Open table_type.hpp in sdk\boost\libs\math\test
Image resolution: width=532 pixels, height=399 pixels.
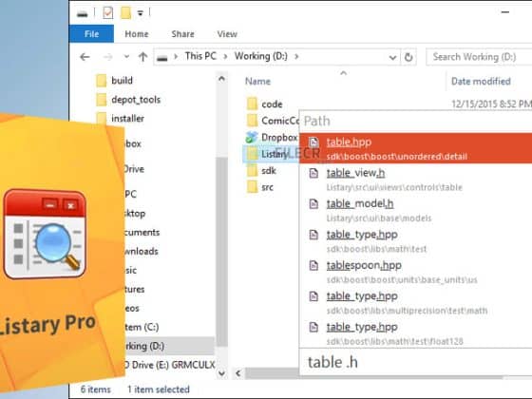[x=416, y=241]
